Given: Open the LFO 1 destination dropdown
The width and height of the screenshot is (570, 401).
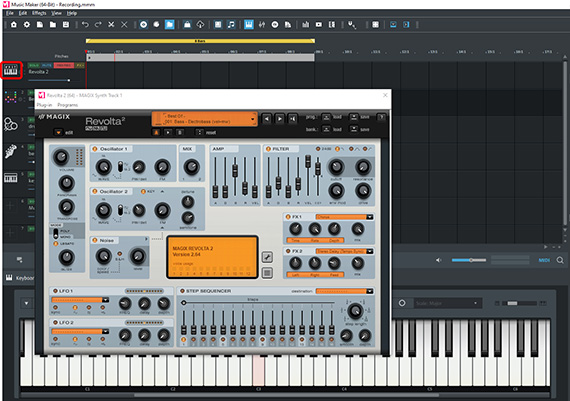Looking at the screenshot, I should pos(80,300).
